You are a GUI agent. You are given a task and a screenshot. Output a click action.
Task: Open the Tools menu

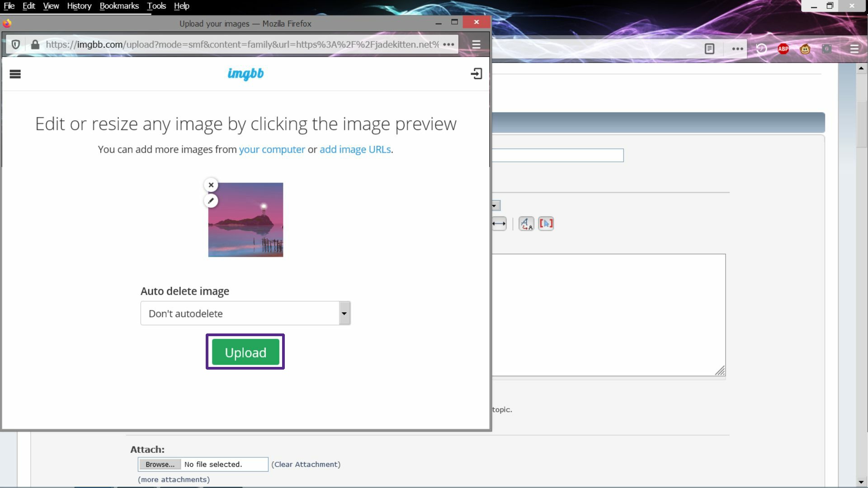point(156,6)
